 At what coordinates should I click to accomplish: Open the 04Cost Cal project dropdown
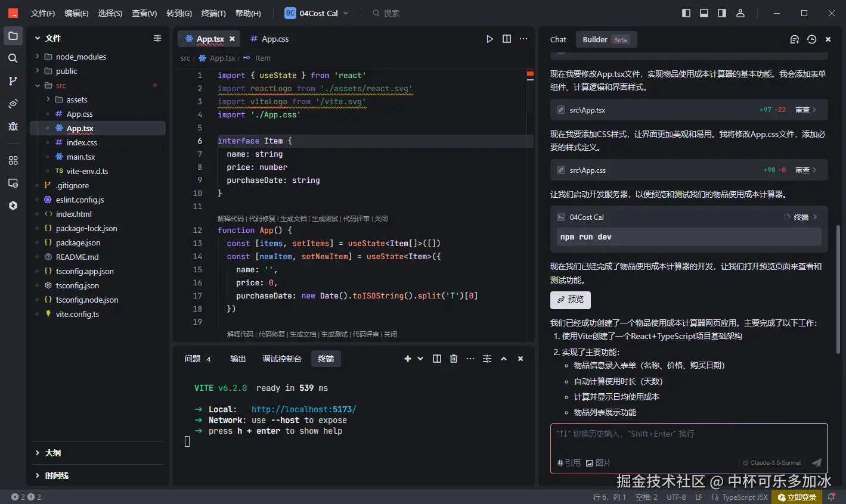click(317, 13)
